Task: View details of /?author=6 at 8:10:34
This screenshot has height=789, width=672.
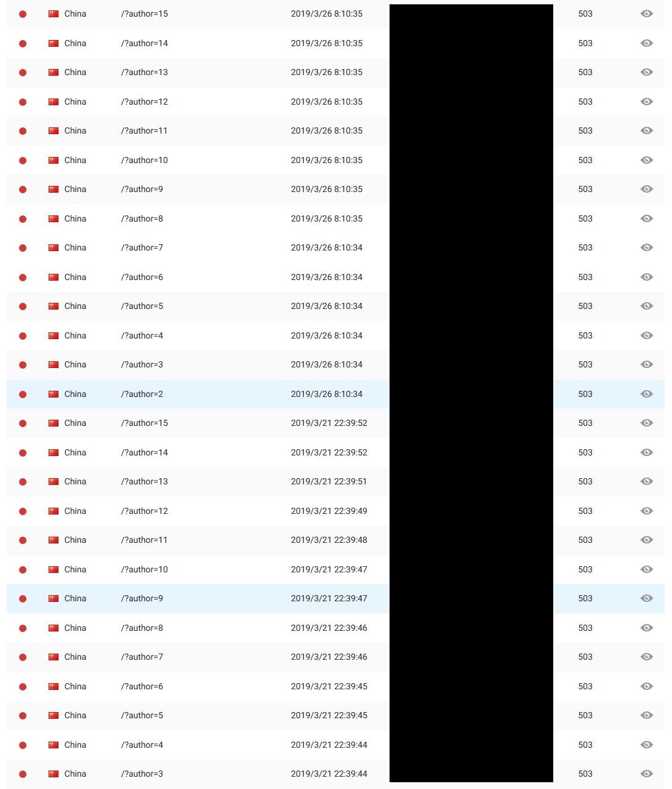Action: point(646,277)
